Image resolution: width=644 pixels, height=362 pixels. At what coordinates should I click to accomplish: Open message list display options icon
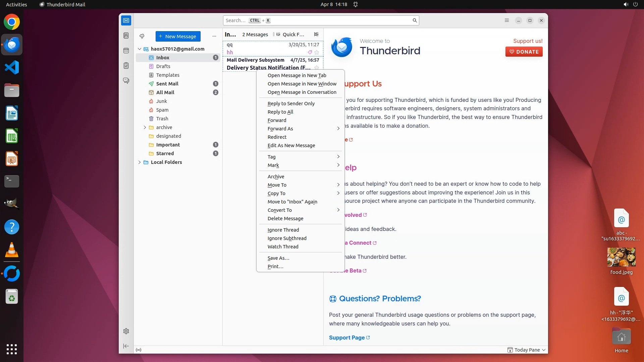316,34
